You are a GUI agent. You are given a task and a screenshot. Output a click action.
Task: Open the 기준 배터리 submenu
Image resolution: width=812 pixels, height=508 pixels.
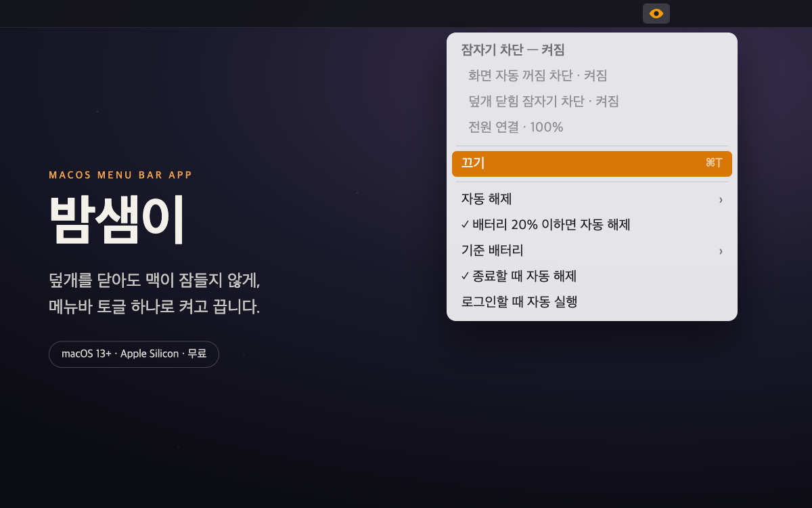point(592,251)
